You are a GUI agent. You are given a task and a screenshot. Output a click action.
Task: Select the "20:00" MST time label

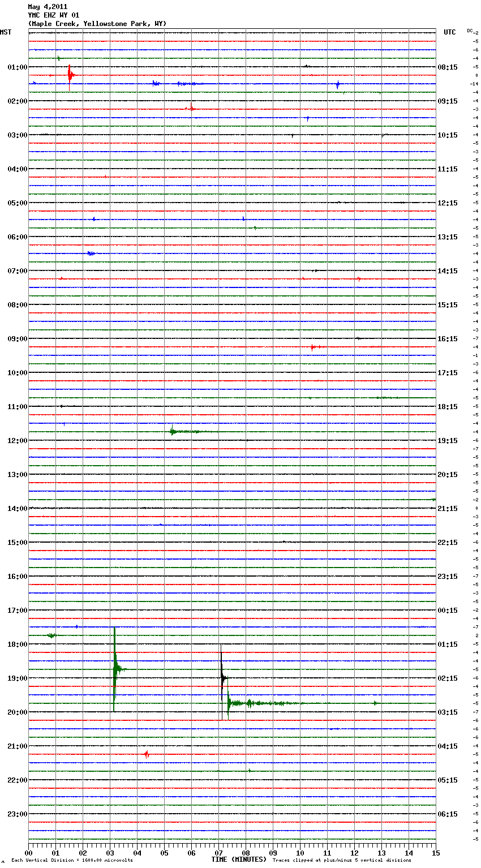[x=18, y=712]
